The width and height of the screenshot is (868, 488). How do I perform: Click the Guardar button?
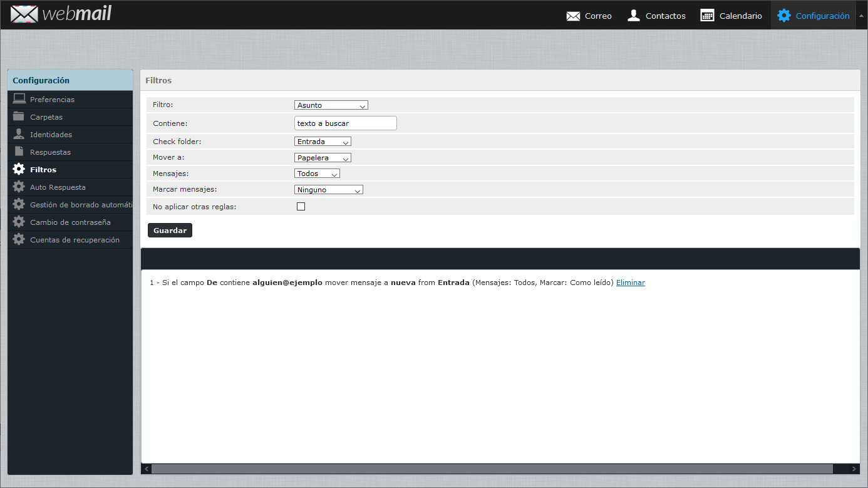[170, 231]
